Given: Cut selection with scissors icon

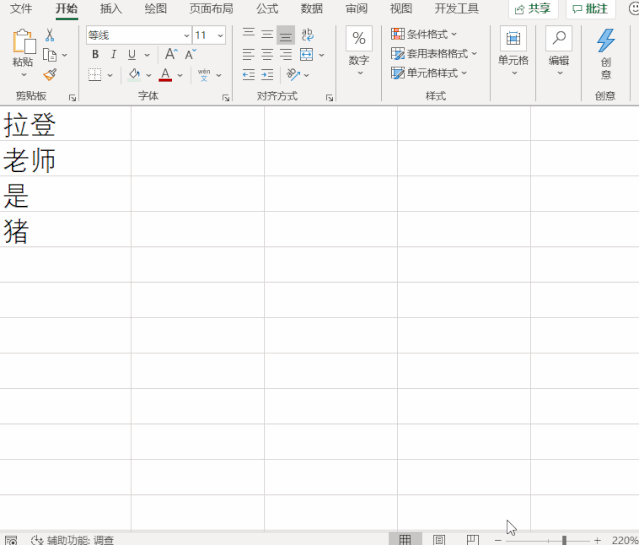Looking at the screenshot, I should pos(50,35).
